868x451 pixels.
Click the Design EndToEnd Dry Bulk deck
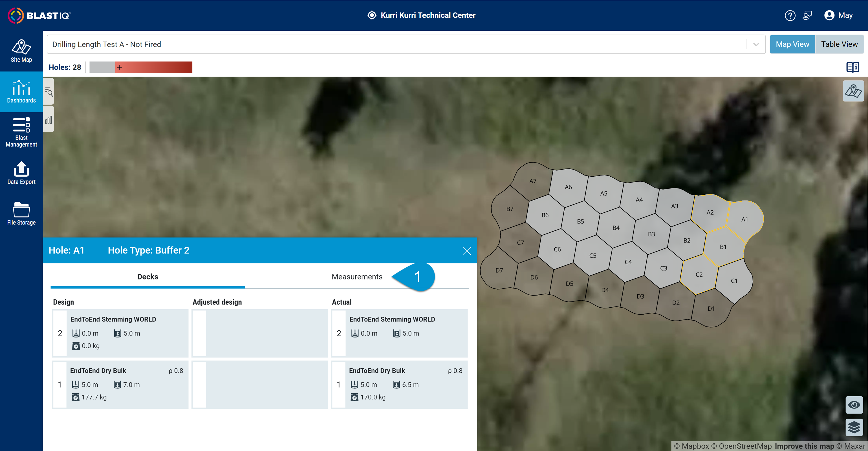[x=120, y=385]
